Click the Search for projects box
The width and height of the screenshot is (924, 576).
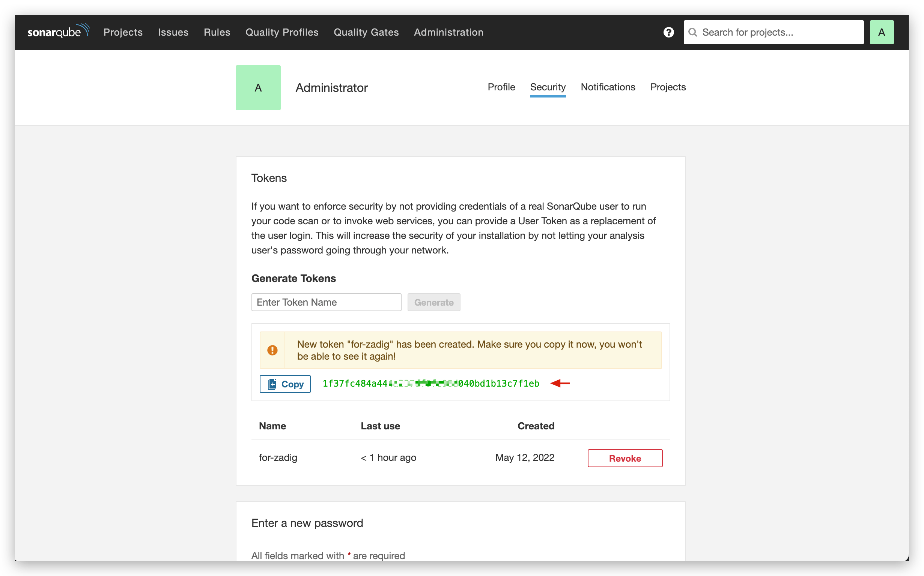[778, 32]
